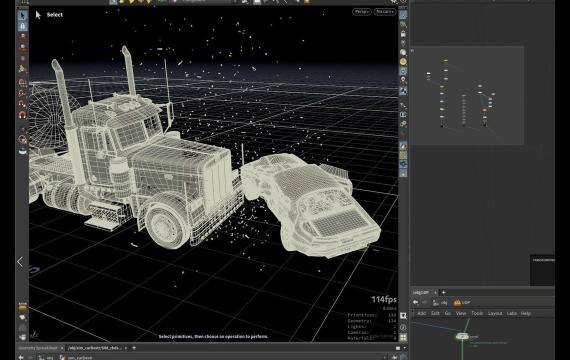Click the pin icon at right of bottom path bar
The image size is (570, 360).
[395, 357]
